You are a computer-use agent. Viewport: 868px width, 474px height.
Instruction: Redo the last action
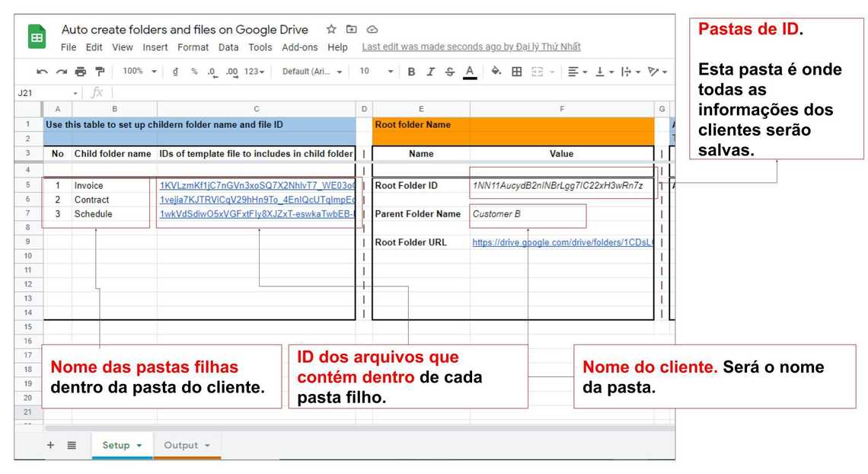click(x=62, y=72)
